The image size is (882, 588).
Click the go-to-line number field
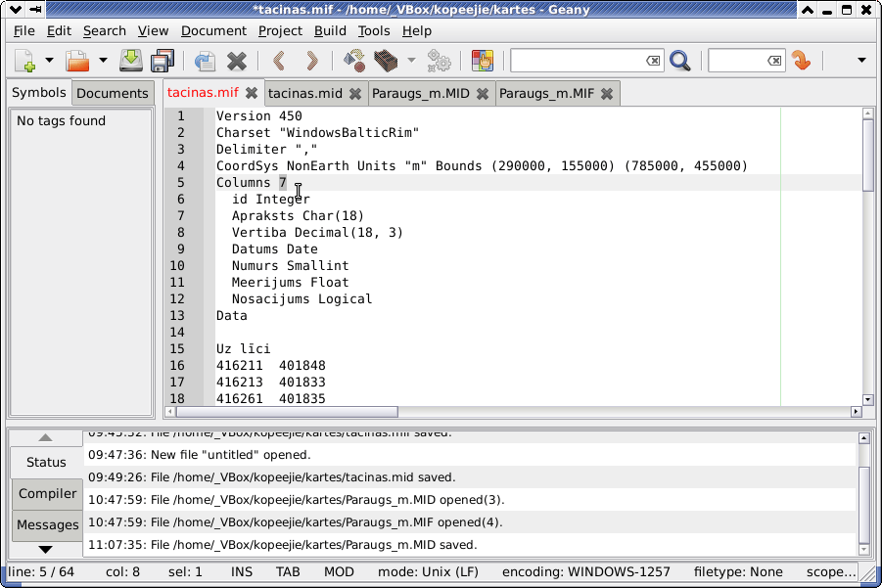(x=737, y=60)
